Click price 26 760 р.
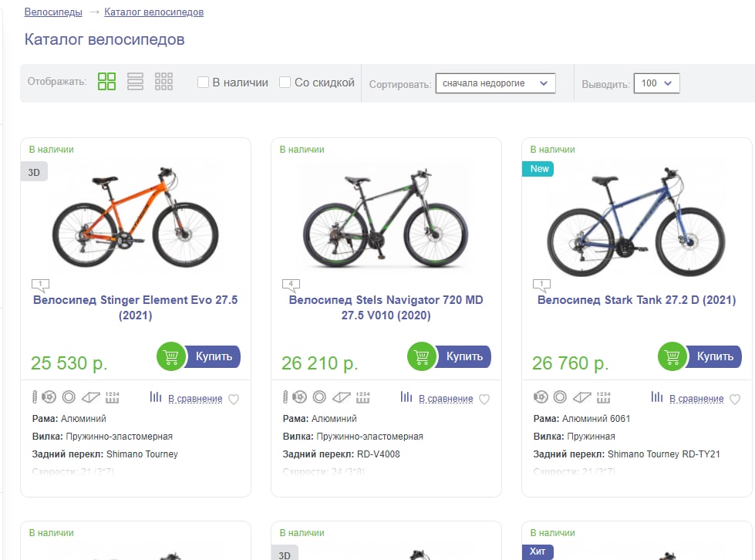755x560 pixels. click(571, 363)
